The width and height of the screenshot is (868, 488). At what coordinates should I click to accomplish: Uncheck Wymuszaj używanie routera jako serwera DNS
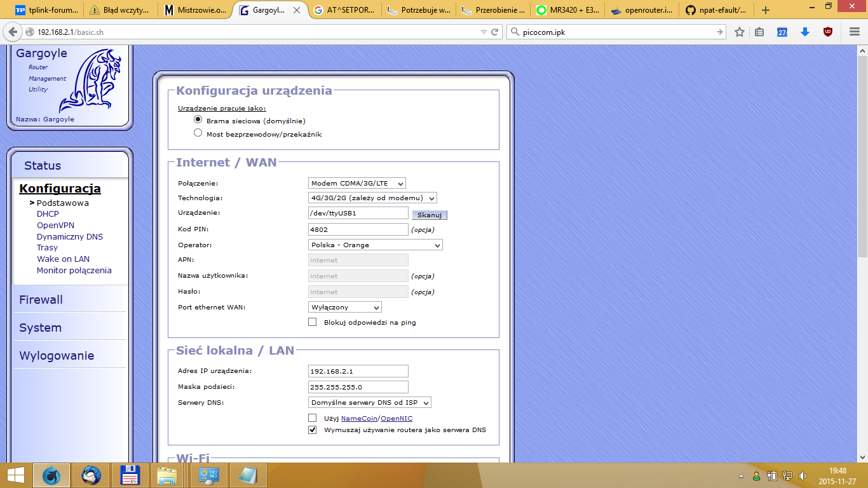[312, 430]
